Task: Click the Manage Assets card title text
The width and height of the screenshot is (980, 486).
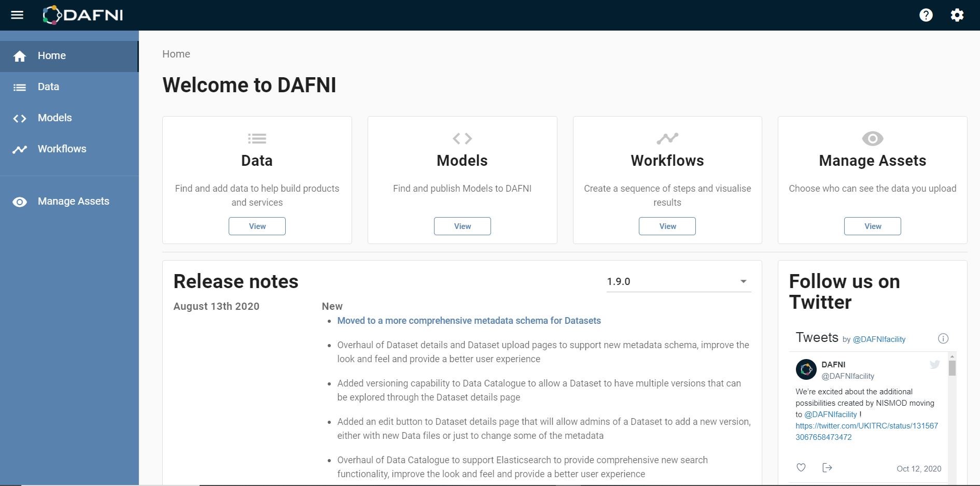Action: pos(873,161)
